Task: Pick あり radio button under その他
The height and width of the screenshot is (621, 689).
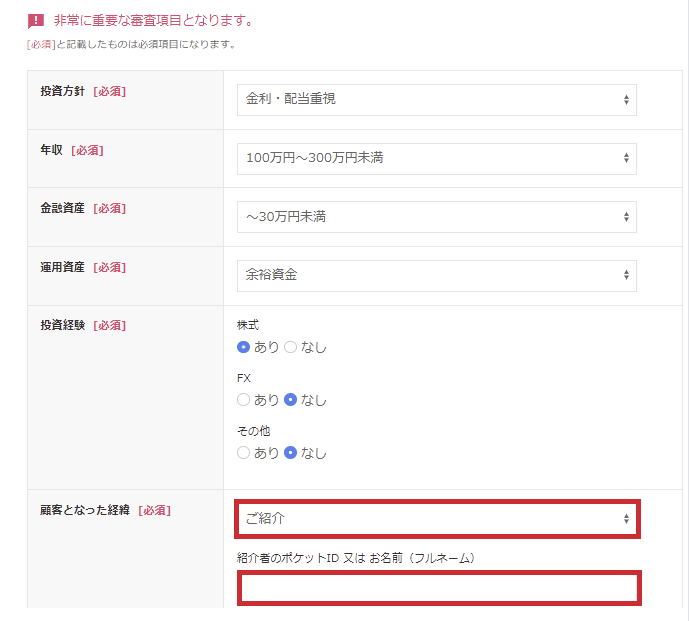Action: point(243,452)
